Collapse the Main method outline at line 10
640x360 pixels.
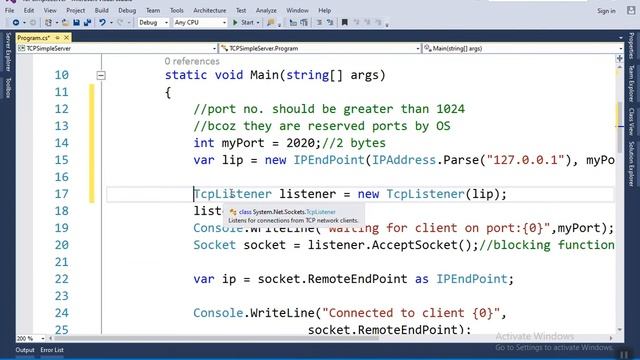pos(101,76)
